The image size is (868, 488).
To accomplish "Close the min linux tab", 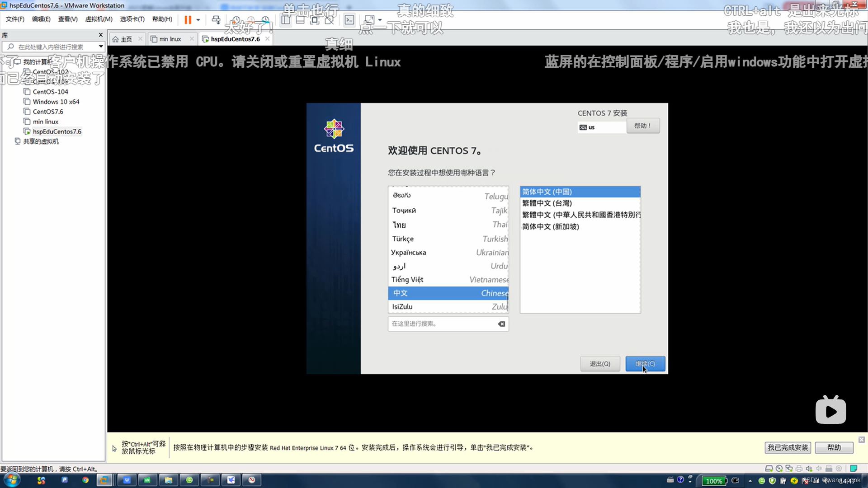I will click(192, 39).
